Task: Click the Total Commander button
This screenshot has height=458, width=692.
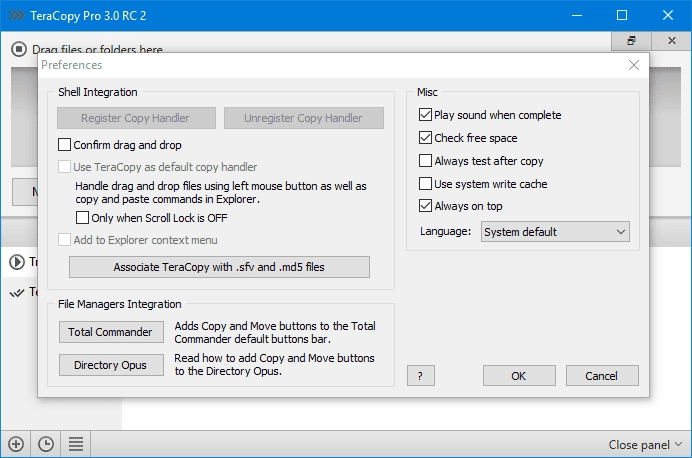Action: [111, 332]
